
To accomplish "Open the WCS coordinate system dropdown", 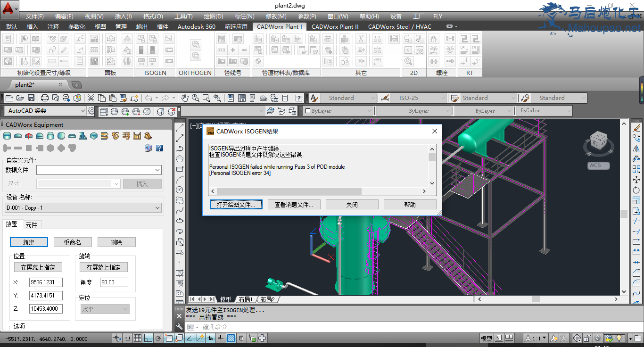I will tap(599, 165).
